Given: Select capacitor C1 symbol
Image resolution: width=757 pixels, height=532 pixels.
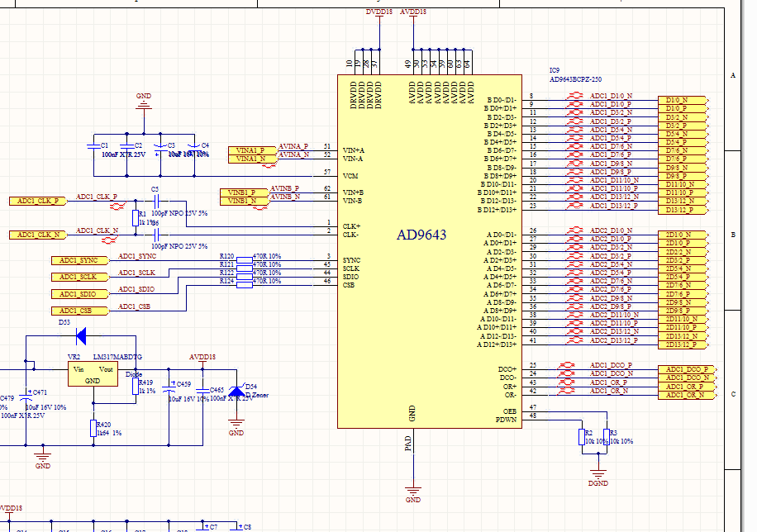Looking at the screenshot, I should click(x=93, y=145).
